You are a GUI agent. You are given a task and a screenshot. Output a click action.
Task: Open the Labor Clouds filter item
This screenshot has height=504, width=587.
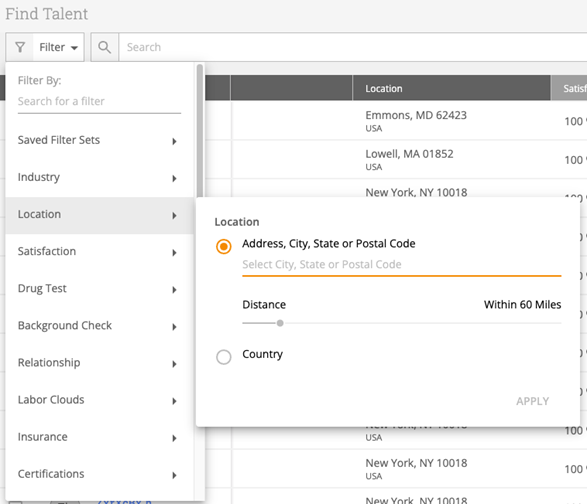(99, 400)
